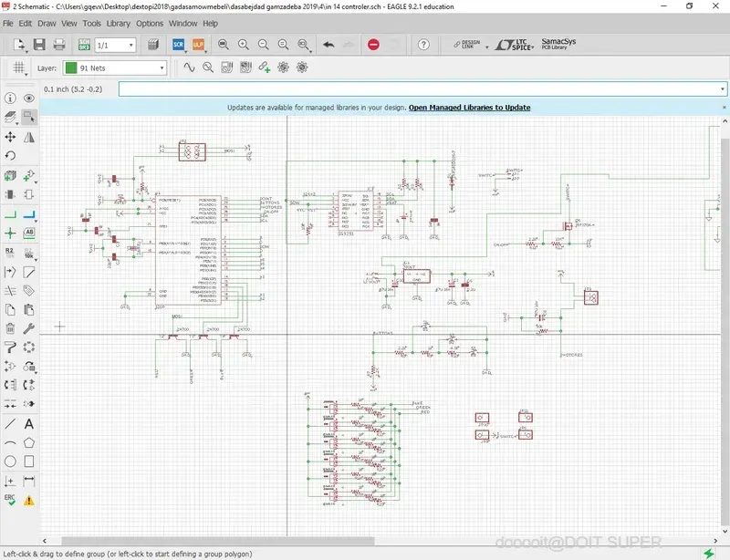The width and height of the screenshot is (730, 560).
Task: Select the Rotate tool
Action: tap(10, 156)
